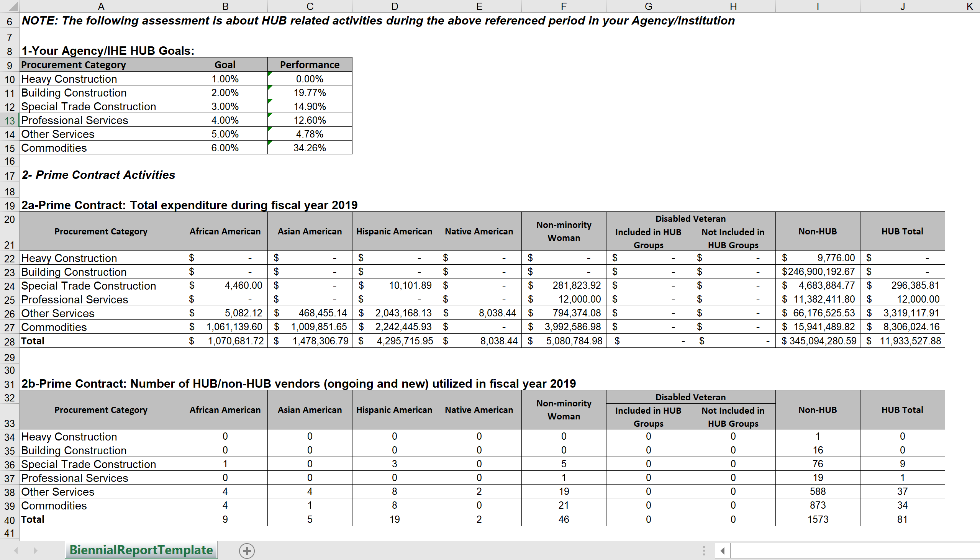Click the previous sheet navigation arrow
This screenshot has width=980, height=560.
point(16,551)
